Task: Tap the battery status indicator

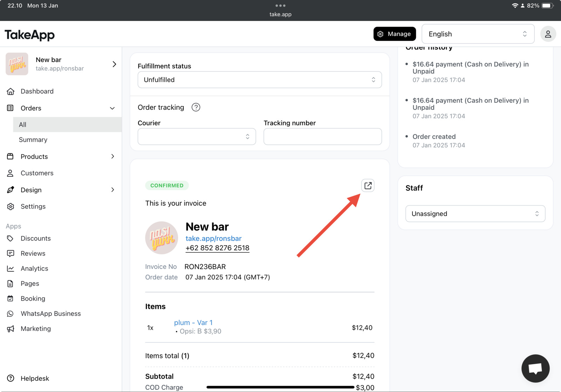Action: [547, 6]
